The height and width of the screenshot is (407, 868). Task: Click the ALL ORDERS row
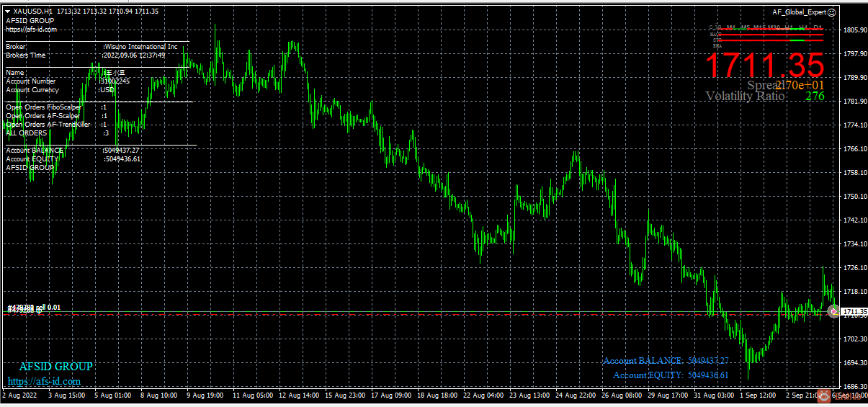click(58, 133)
